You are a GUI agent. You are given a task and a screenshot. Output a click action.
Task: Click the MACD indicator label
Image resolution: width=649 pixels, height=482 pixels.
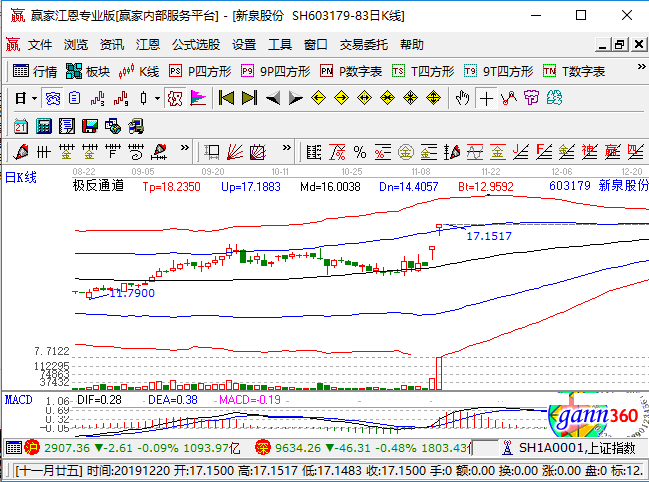click(19, 400)
